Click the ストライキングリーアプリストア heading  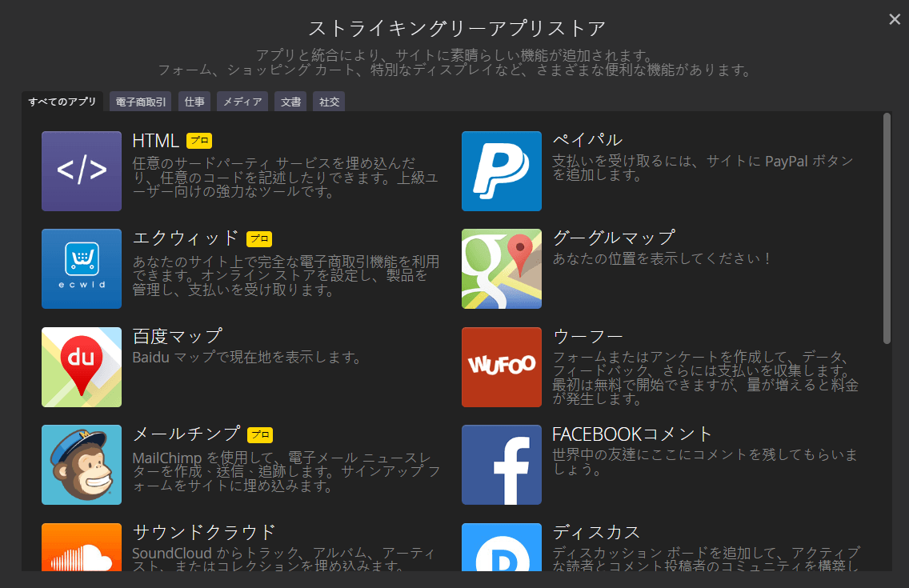pos(457,28)
